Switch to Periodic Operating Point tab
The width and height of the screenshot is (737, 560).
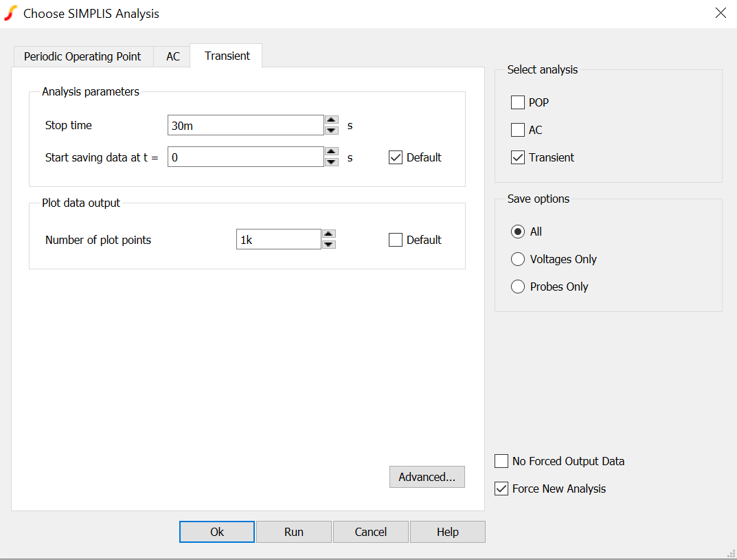tap(82, 56)
